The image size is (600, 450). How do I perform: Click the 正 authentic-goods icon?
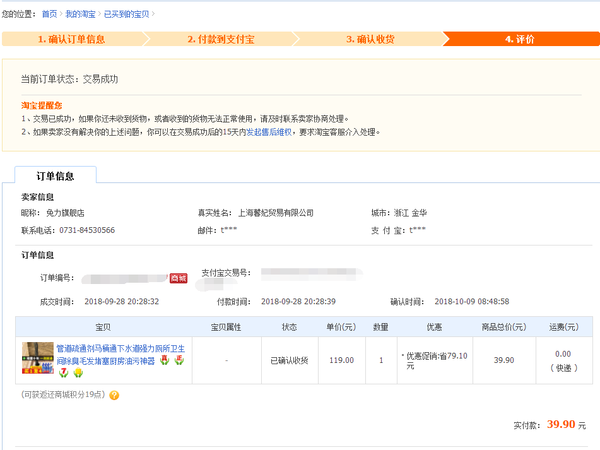tap(179, 360)
